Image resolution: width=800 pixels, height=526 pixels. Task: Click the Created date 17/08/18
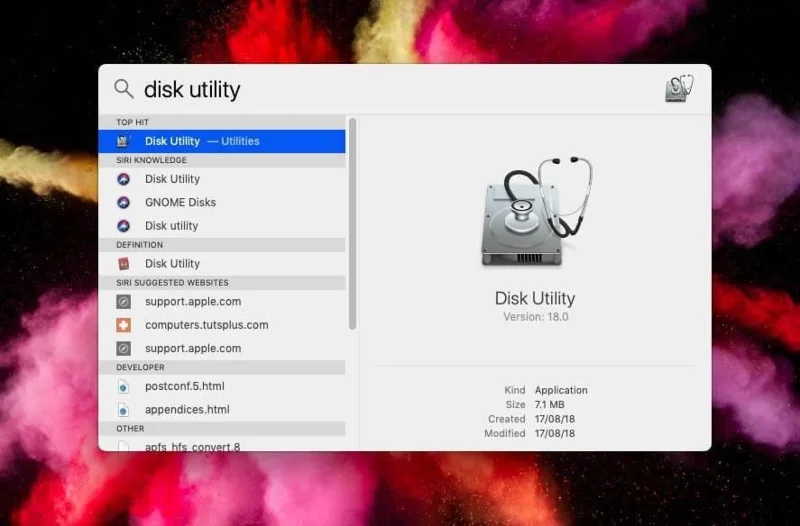coord(555,419)
